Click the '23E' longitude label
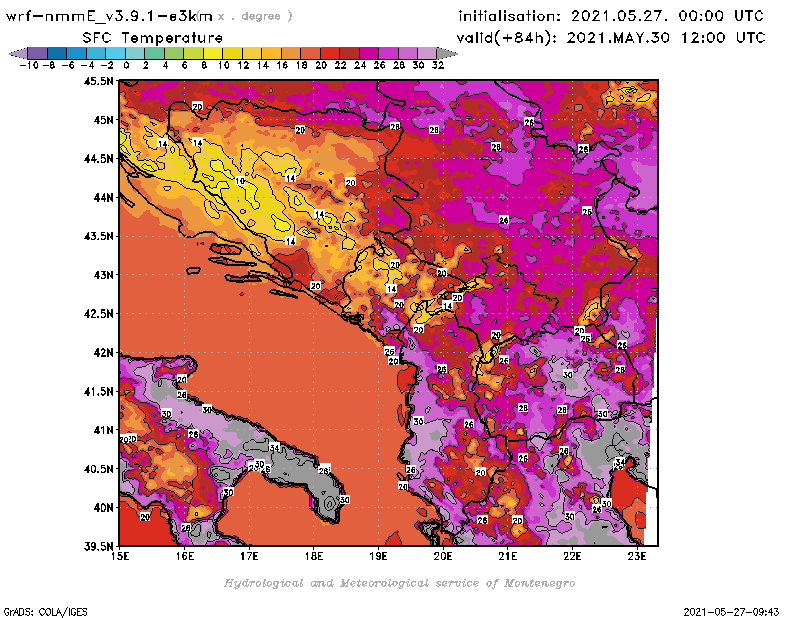The width and height of the screenshot is (800, 618). click(x=637, y=556)
